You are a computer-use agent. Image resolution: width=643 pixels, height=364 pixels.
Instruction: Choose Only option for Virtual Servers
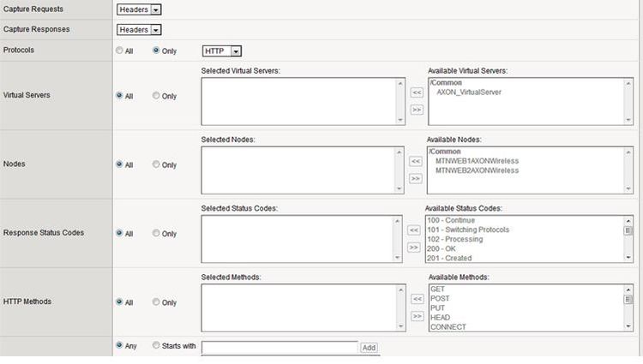tap(156, 96)
